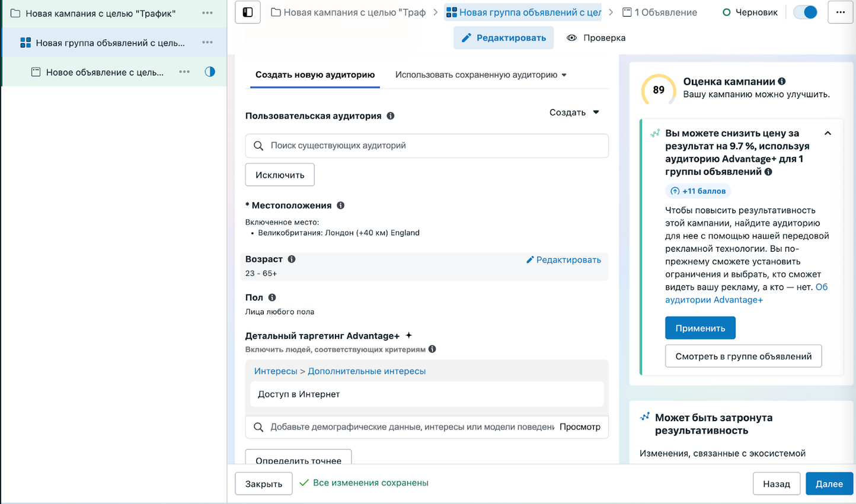Expand Использовать сохраненную аудиторию dropdown

(481, 75)
